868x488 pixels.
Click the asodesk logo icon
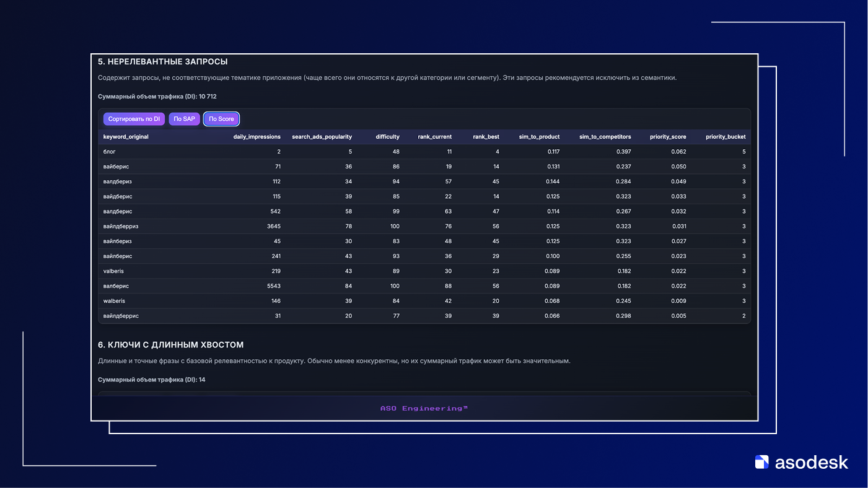[x=761, y=462]
